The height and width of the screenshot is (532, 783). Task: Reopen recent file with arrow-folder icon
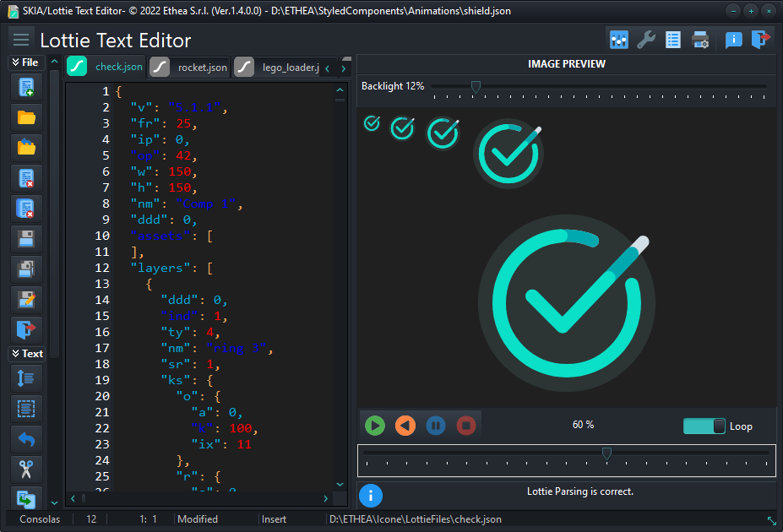(26, 148)
